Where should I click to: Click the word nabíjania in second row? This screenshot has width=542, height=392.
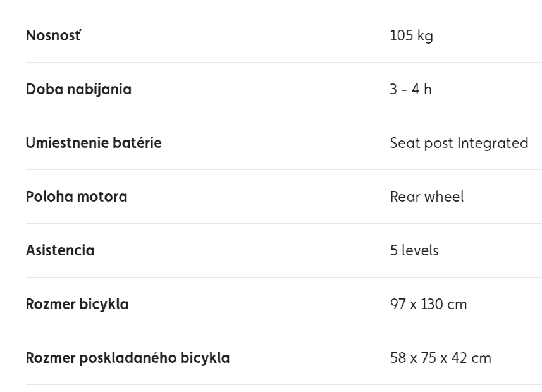click(x=99, y=90)
